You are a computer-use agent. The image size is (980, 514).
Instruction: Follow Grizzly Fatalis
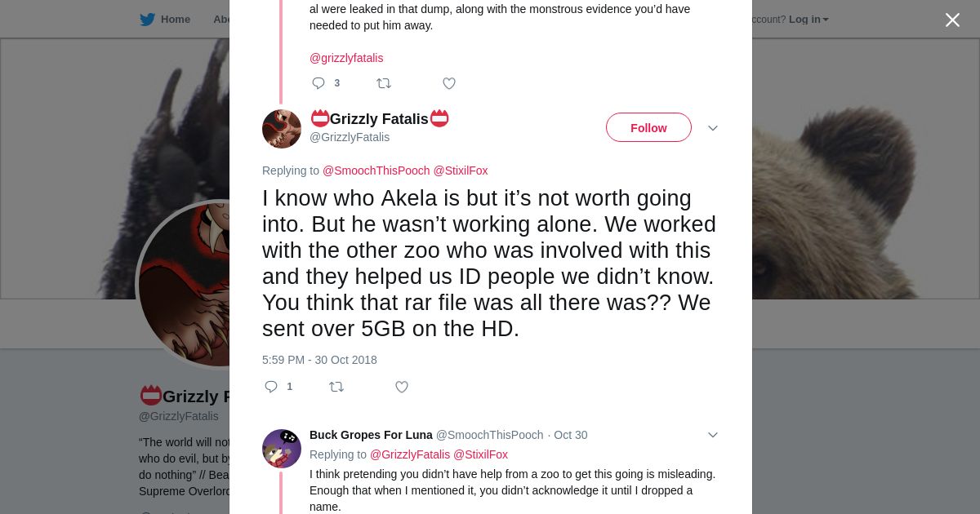click(x=648, y=128)
